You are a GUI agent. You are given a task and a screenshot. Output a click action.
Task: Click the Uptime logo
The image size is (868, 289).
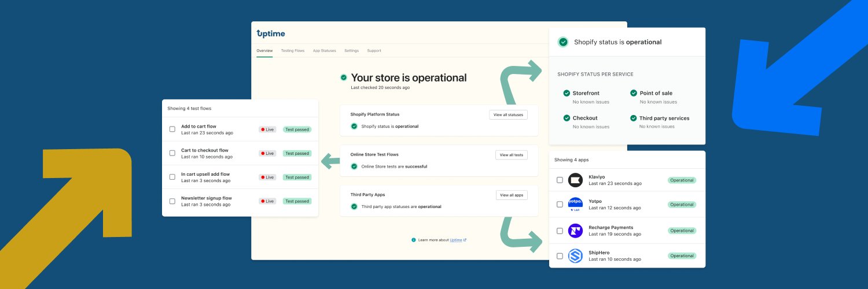271,34
